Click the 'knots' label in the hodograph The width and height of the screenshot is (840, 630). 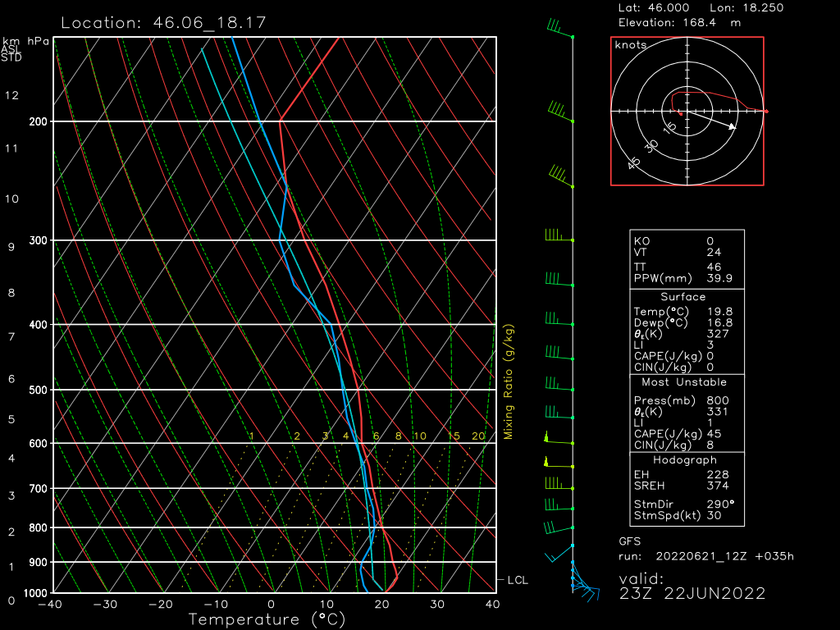point(631,45)
